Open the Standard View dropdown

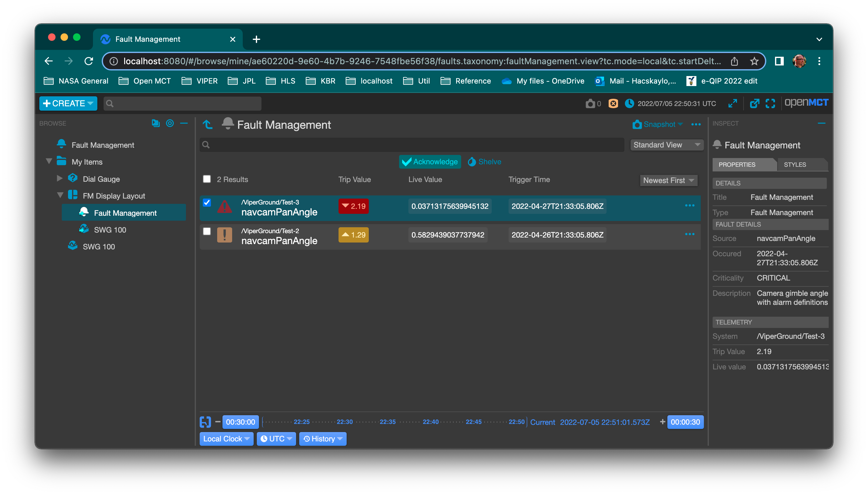tap(666, 145)
